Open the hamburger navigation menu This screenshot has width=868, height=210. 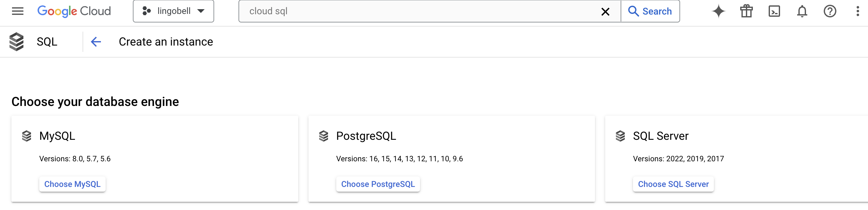[17, 11]
